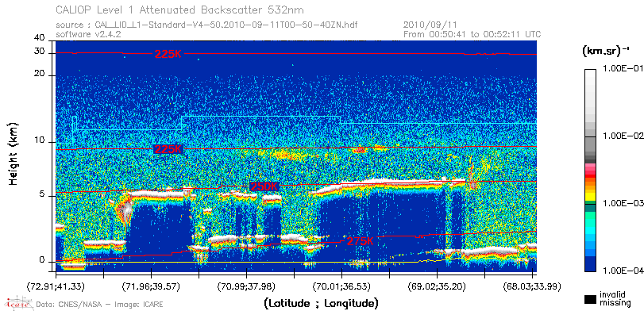
Task: Click the x-axis label '(72.91;41.33)'
Action: point(56,286)
